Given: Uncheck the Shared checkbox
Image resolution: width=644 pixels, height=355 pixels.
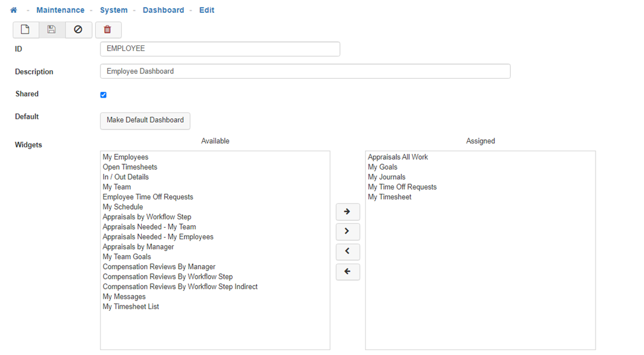Looking at the screenshot, I should pos(103,95).
